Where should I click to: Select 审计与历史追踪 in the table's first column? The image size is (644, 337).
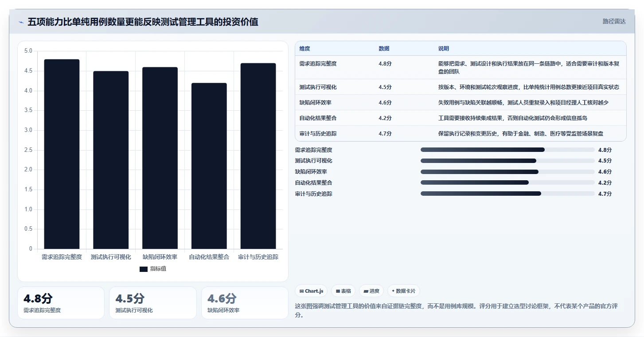pos(318,134)
